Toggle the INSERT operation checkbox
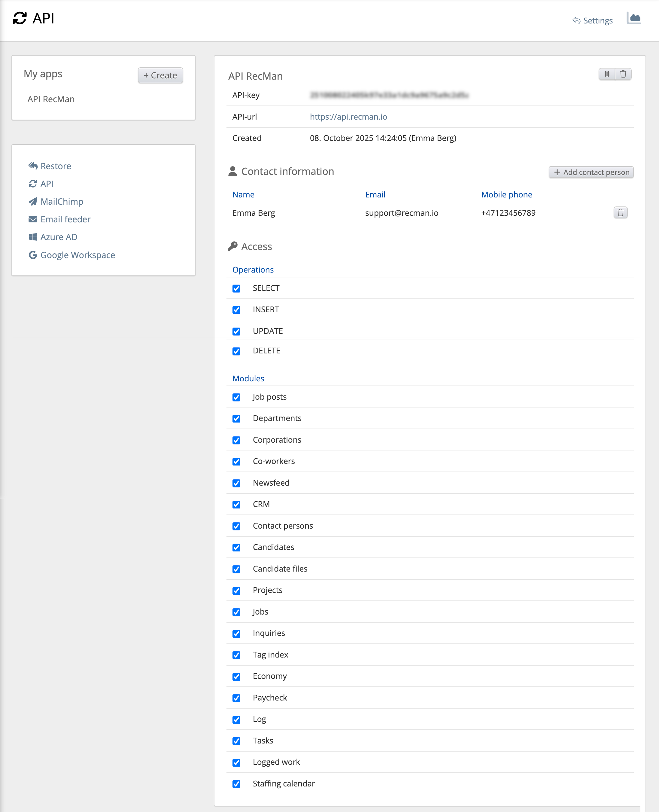Viewport: 659px width, 812px height. coord(236,310)
